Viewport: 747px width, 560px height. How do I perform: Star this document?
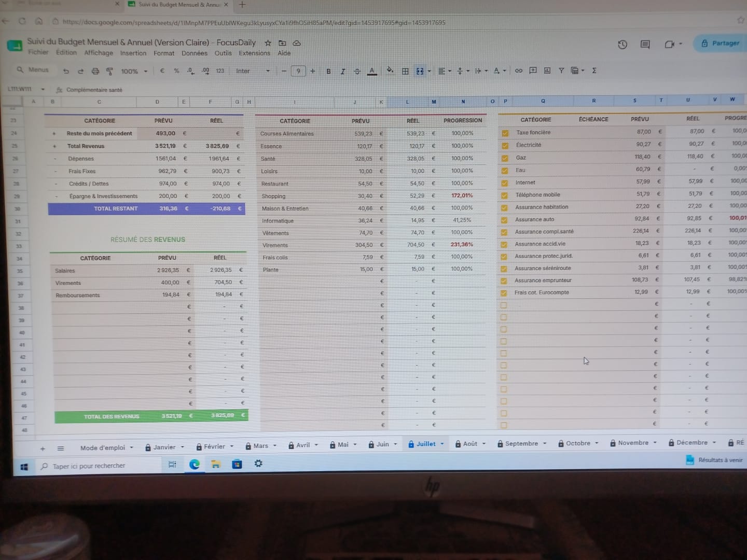pos(268,43)
